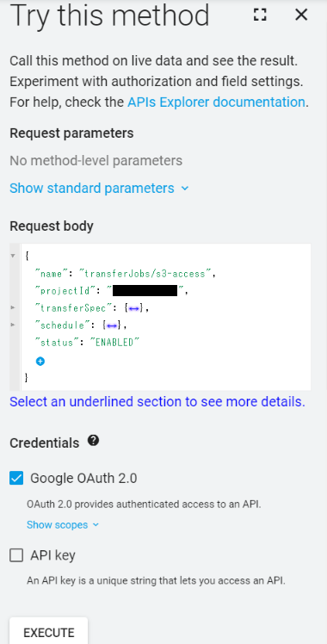Close the Try this method panel

coord(301,15)
